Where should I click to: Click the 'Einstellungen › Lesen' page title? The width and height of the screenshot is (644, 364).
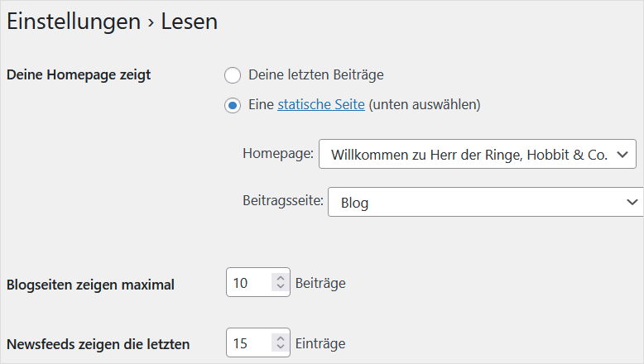[112, 22]
